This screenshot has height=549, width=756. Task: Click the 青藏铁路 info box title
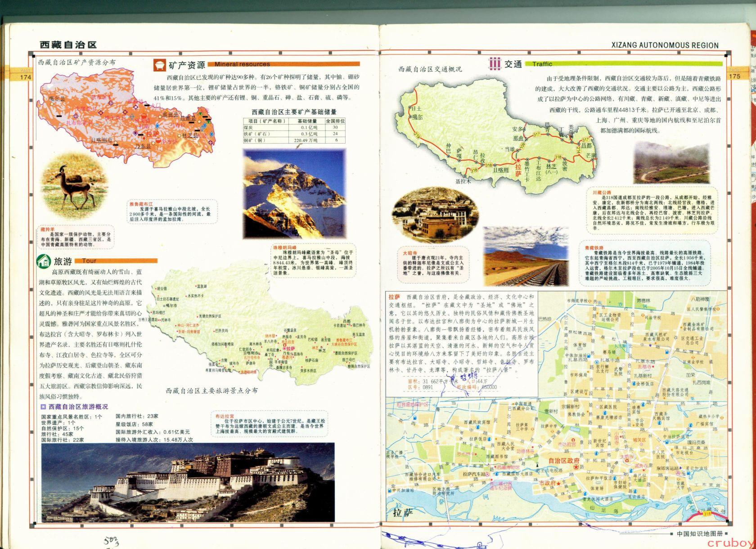click(x=594, y=248)
